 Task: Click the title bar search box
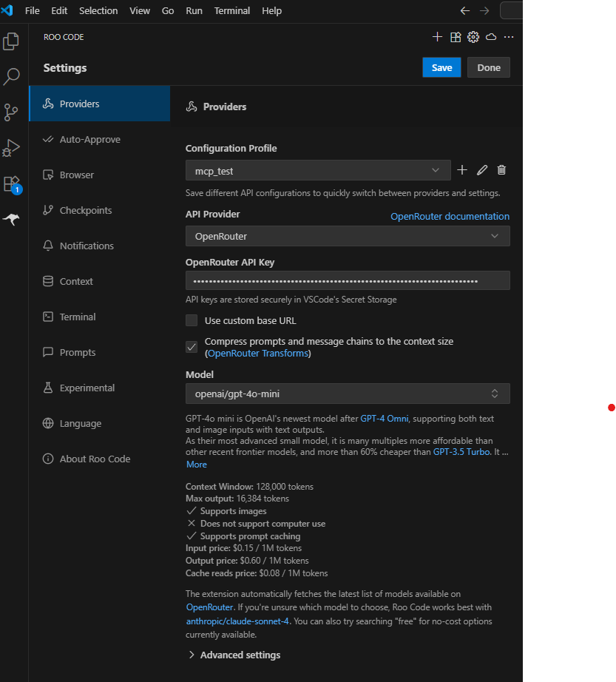(511, 10)
